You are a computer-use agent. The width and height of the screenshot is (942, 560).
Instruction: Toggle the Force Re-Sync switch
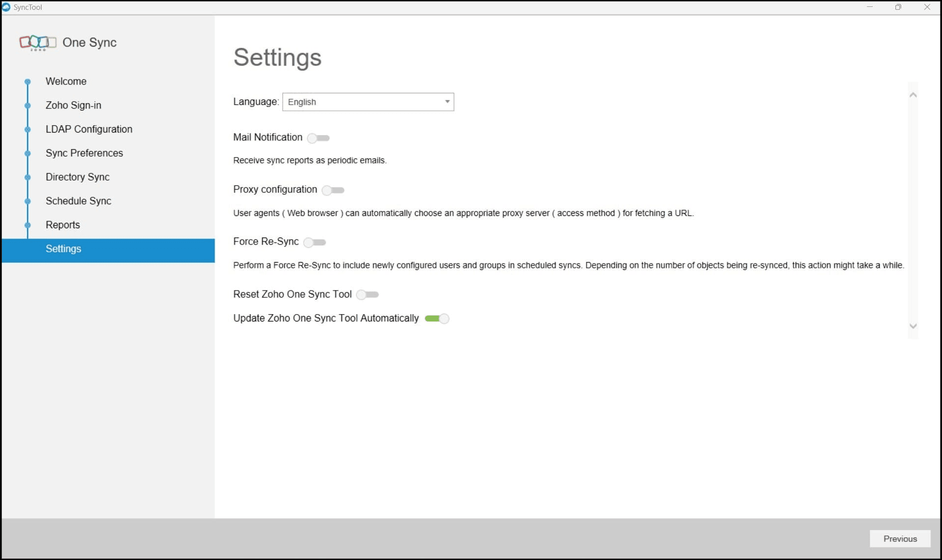[315, 242]
